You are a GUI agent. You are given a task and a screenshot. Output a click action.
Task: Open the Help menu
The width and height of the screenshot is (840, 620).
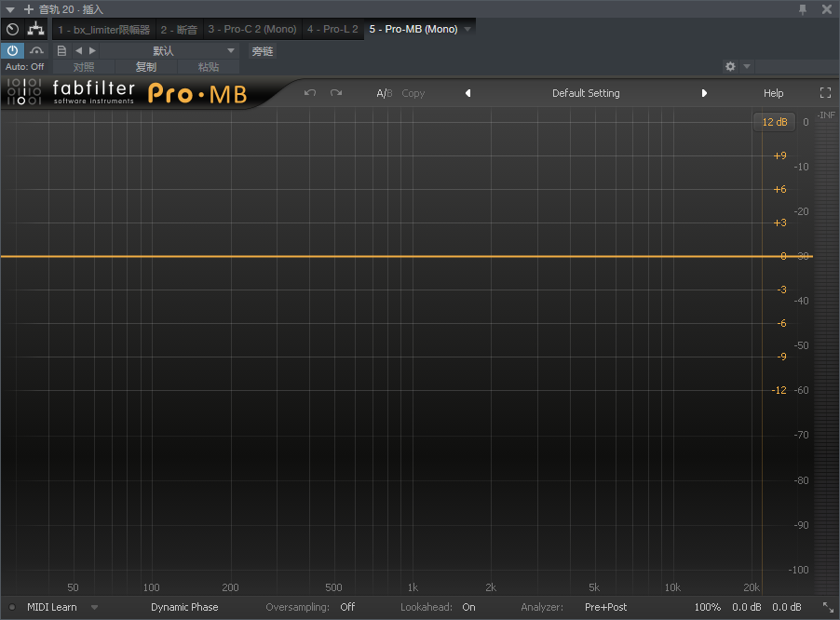[773, 93]
